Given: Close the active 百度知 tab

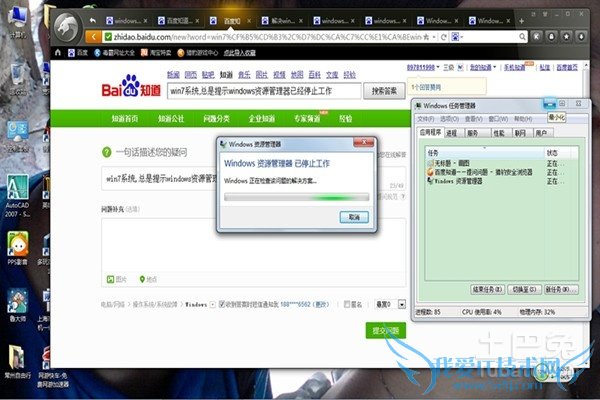Looking at the screenshot, I should coord(249,21).
